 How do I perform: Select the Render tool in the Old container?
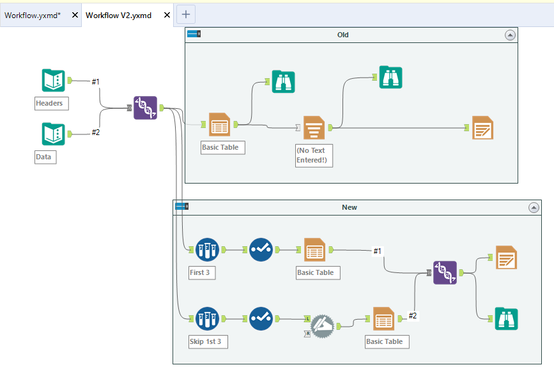(483, 128)
